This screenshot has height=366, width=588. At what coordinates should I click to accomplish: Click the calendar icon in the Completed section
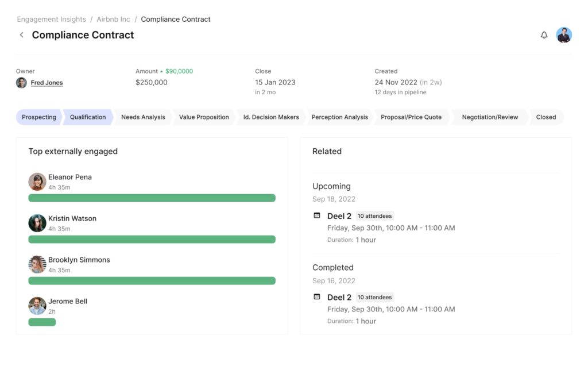[316, 296]
